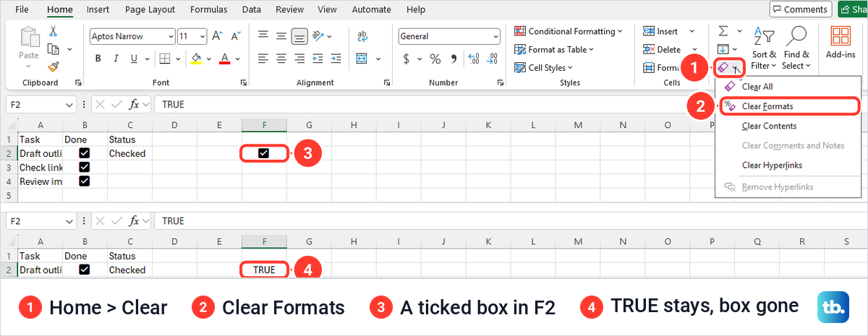
Task: Click the Copy icon in Clipboard group
Action: click(x=53, y=49)
